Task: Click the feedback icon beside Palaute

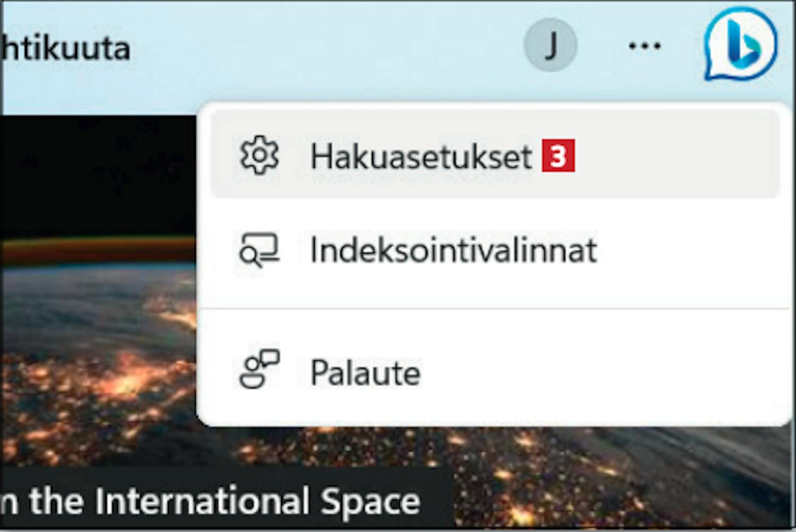Action: (x=259, y=369)
